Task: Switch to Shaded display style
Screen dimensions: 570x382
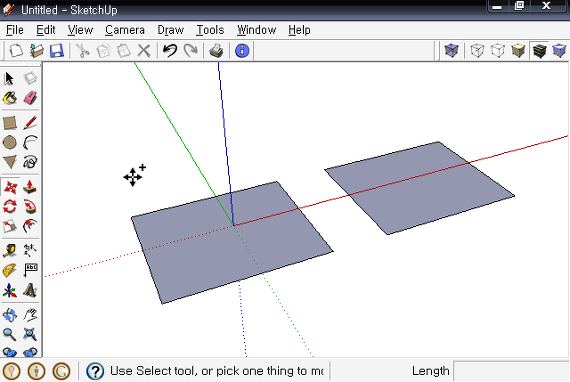Action: (x=518, y=51)
